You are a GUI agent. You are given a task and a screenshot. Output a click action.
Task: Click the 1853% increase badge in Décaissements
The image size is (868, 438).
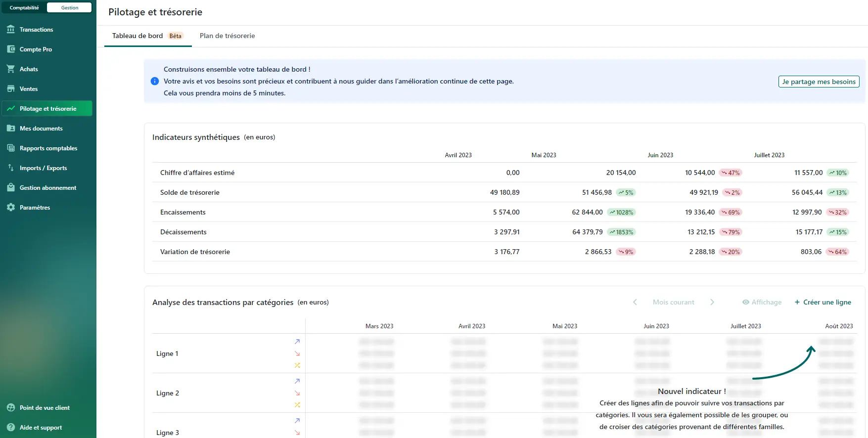tap(621, 232)
